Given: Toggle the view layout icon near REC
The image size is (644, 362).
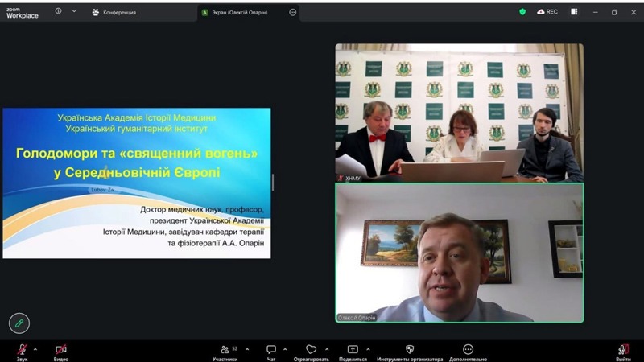Looking at the screenshot, I should (x=574, y=12).
